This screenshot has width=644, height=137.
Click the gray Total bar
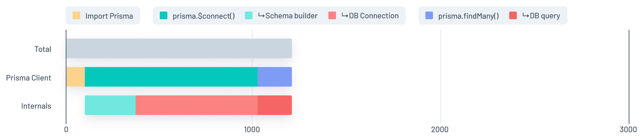179,49
